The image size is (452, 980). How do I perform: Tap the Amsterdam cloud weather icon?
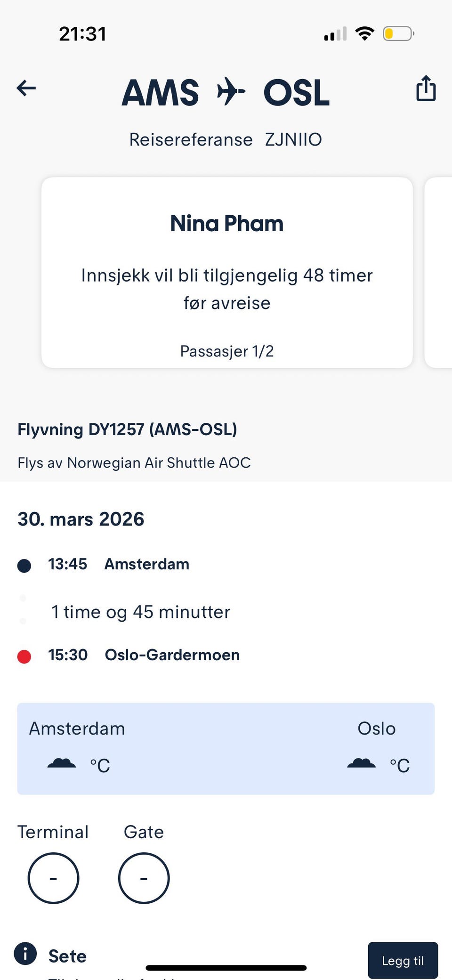point(62,763)
